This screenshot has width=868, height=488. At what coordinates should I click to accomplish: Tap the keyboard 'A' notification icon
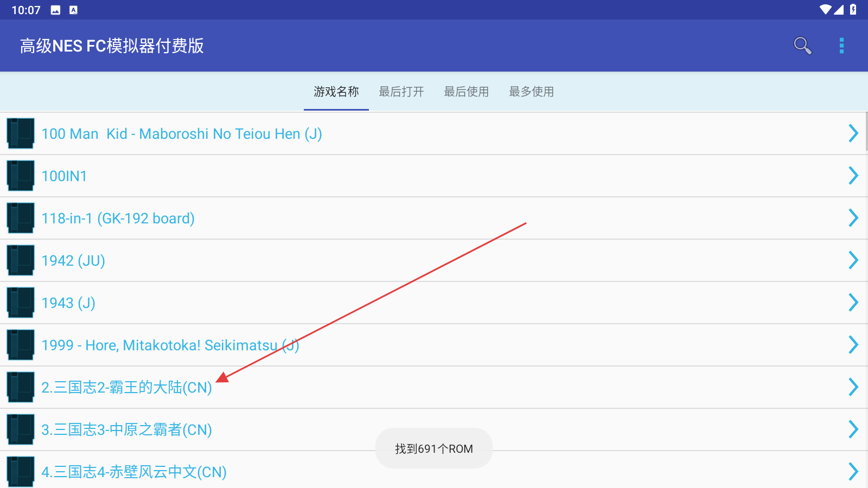(74, 10)
